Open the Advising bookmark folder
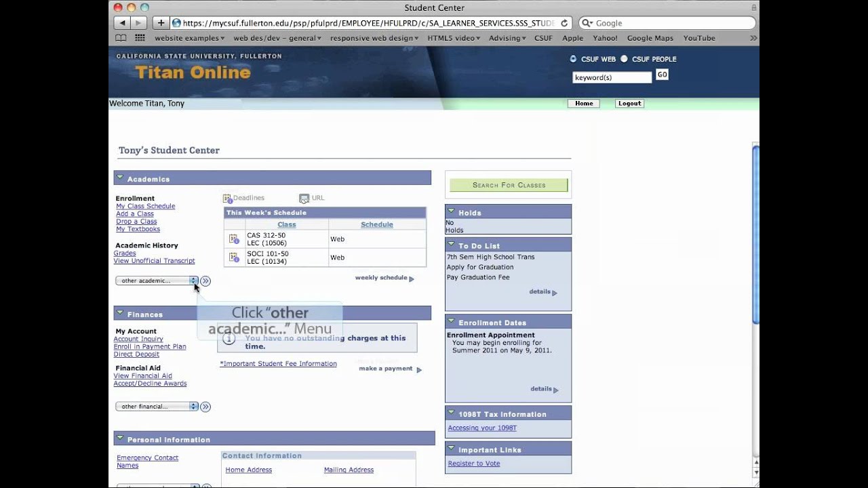 (507, 38)
